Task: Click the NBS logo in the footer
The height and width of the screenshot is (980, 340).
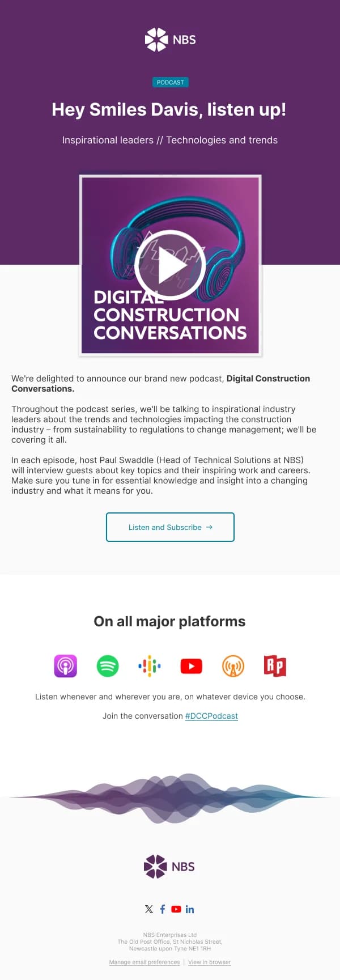Action: [x=169, y=867]
